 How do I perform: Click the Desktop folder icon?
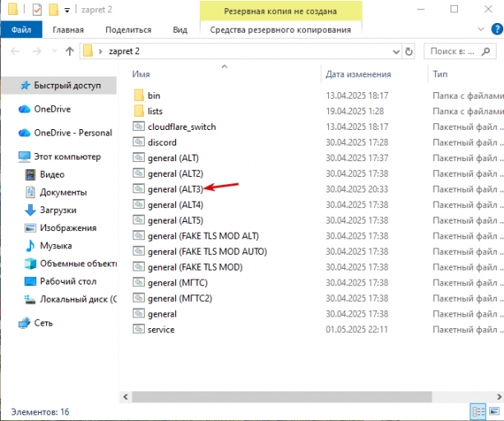[30, 281]
